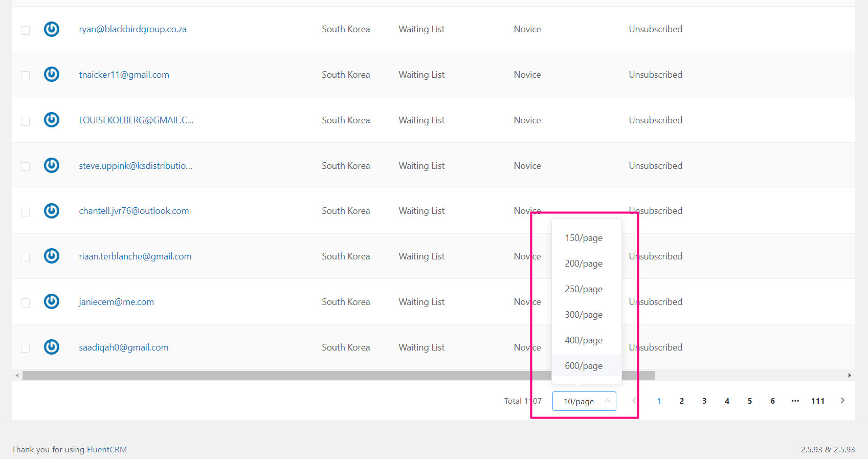Go to page 3

[x=704, y=401]
